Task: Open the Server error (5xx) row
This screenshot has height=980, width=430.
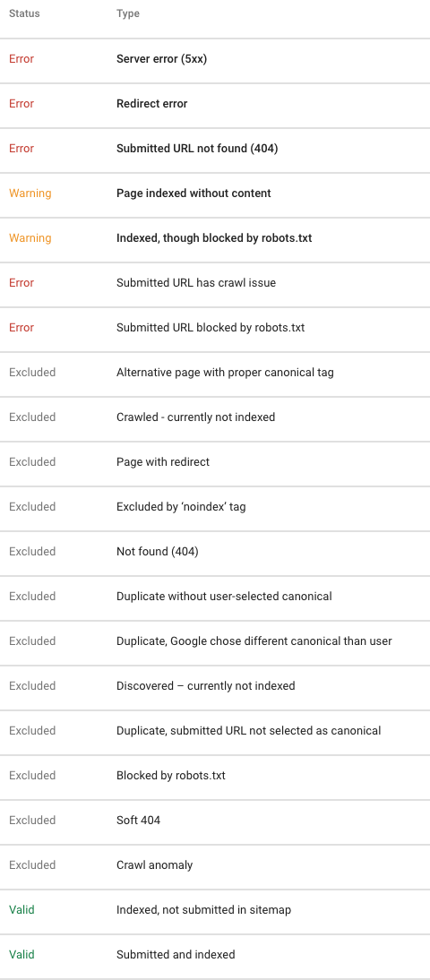Action: click(x=215, y=59)
